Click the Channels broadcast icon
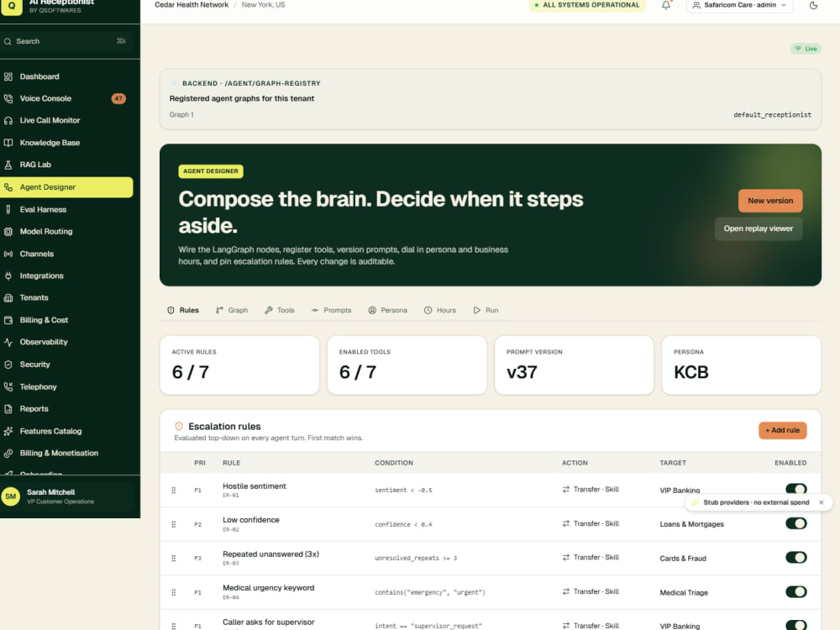Image resolution: width=840 pixels, height=630 pixels. point(8,254)
